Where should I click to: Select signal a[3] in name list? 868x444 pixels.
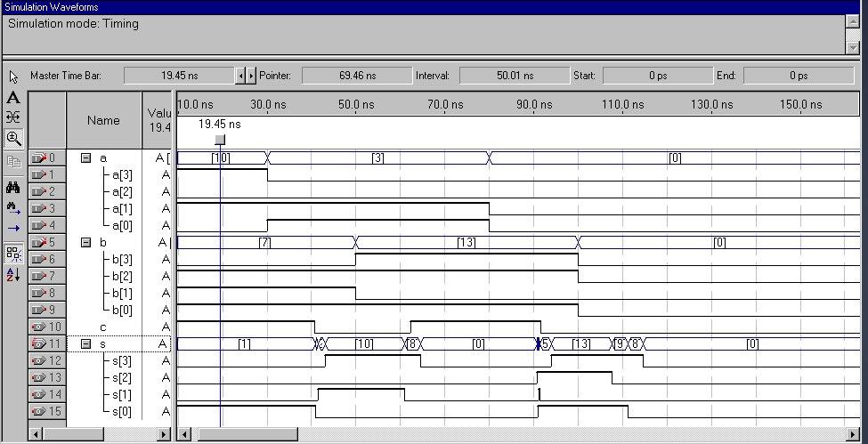(122, 175)
